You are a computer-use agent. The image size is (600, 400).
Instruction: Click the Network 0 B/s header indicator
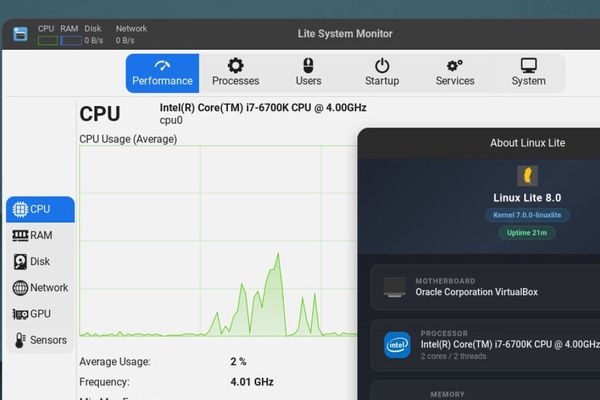[125, 40]
